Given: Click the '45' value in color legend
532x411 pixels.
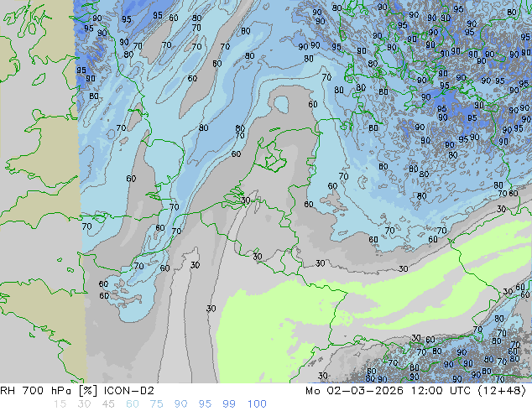Looking at the screenshot, I should (108, 404).
